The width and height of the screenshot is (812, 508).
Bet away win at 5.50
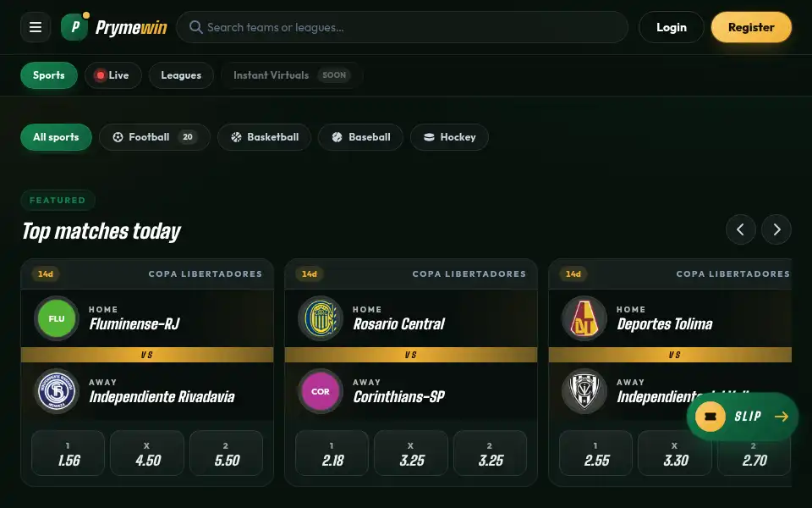click(227, 452)
